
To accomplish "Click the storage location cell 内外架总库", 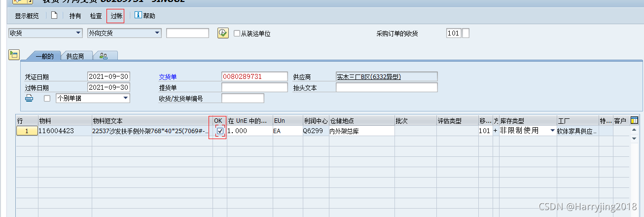I will [x=361, y=131].
